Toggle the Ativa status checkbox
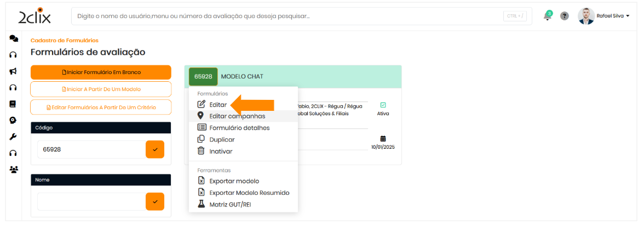644x225 pixels. pyautogui.click(x=383, y=105)
